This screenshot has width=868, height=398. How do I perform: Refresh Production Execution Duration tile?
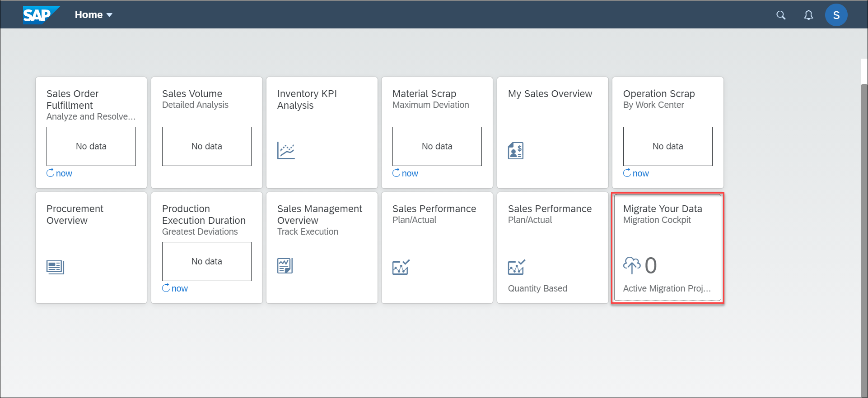tap(175, 288)
